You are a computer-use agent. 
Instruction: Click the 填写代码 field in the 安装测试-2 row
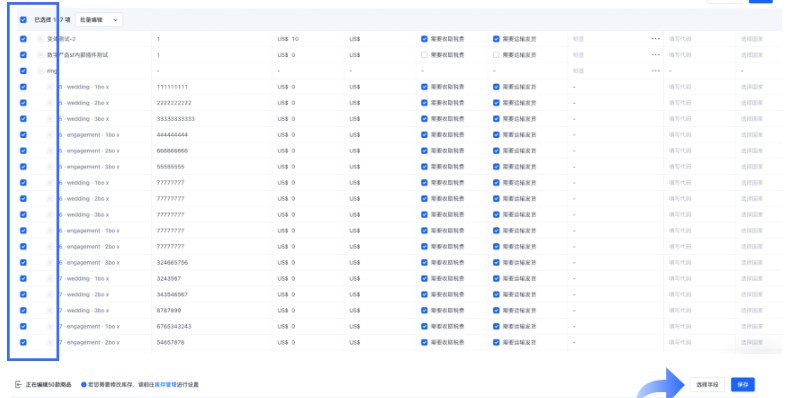[680, 39]
